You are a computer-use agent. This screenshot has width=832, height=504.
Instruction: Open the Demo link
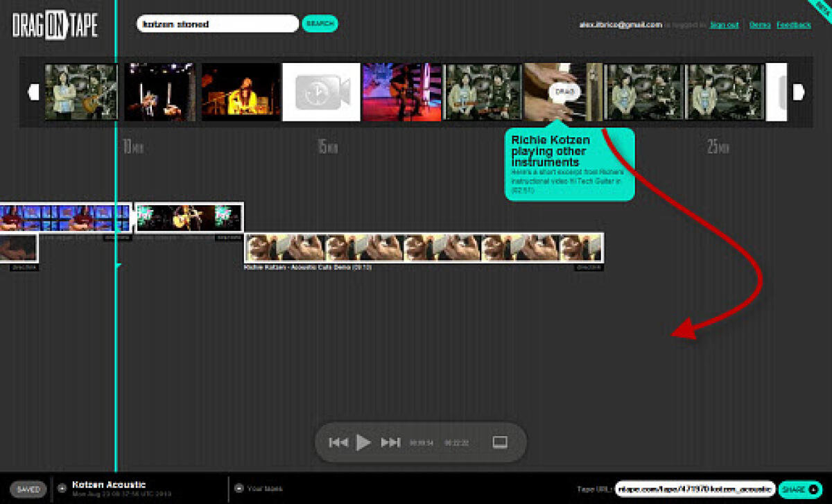click(760, 25)
